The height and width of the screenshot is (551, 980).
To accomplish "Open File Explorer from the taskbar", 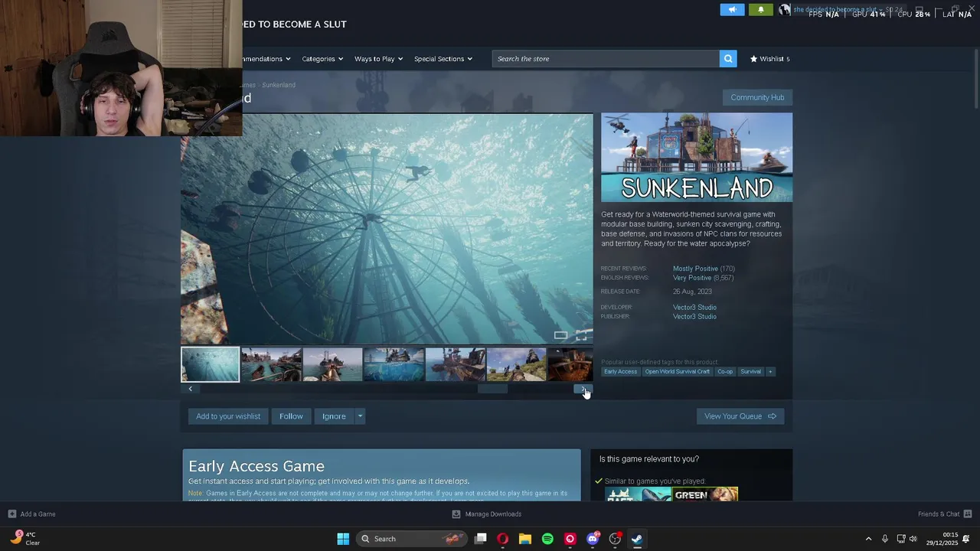I will (524, 539).
